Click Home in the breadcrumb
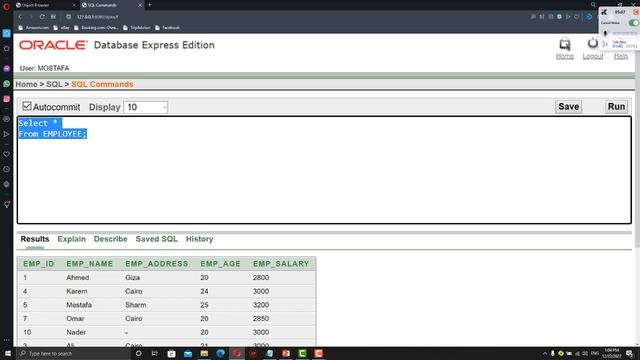This screenshot has width=640, height=360. pyautogui.click(x=26, y=84)
